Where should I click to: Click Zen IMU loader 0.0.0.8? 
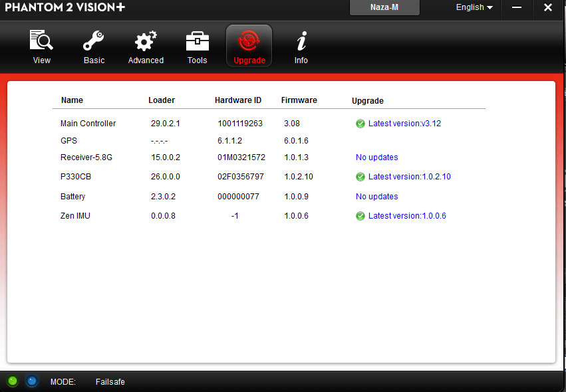click(163, 216)
